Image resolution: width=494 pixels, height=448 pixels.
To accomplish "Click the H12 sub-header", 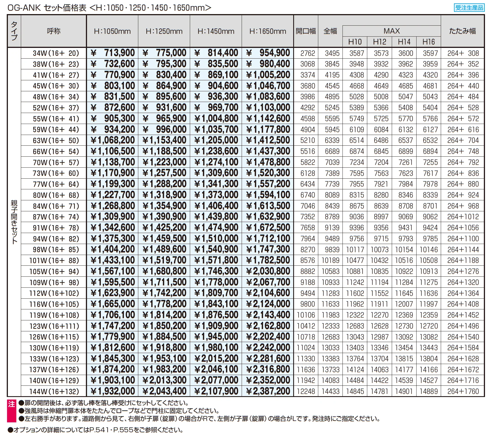I will coord(380,42).
